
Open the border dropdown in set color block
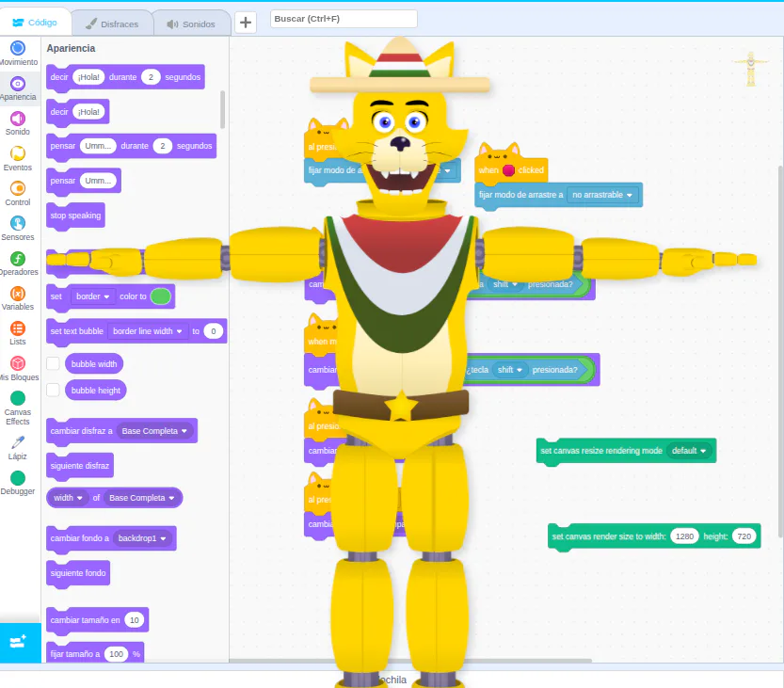92,296
